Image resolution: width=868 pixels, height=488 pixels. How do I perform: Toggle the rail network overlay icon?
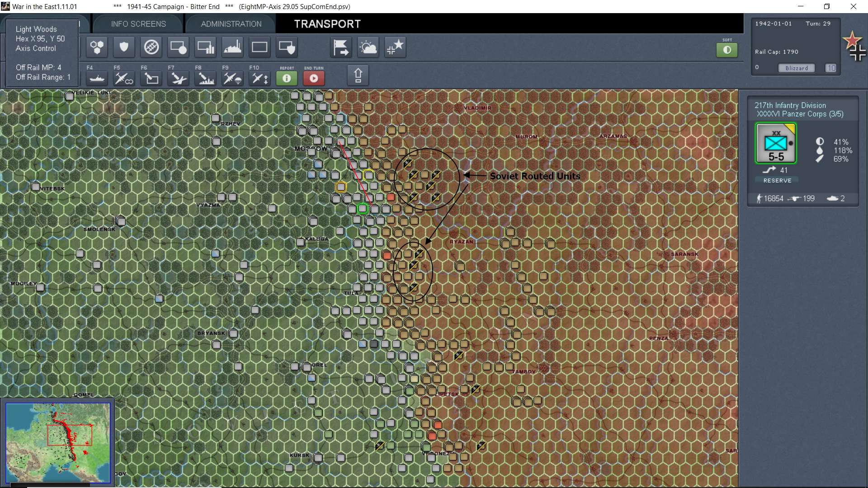tap(151, 47)
